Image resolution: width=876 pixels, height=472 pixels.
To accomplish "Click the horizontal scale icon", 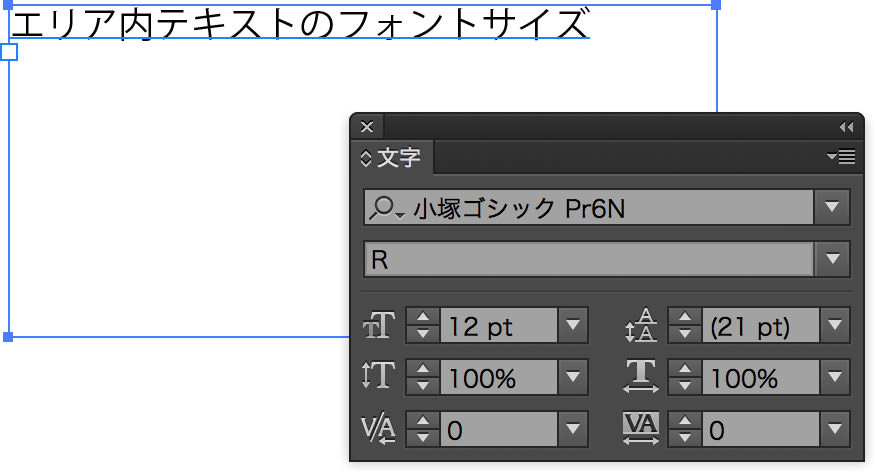I will (x=640, y=376).
